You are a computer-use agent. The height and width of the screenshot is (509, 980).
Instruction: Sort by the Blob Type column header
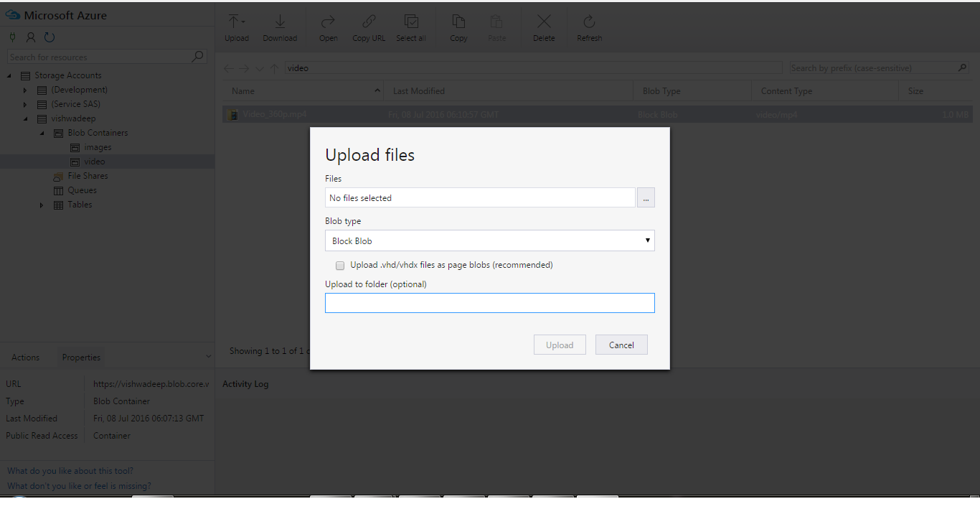click(692, 91)
